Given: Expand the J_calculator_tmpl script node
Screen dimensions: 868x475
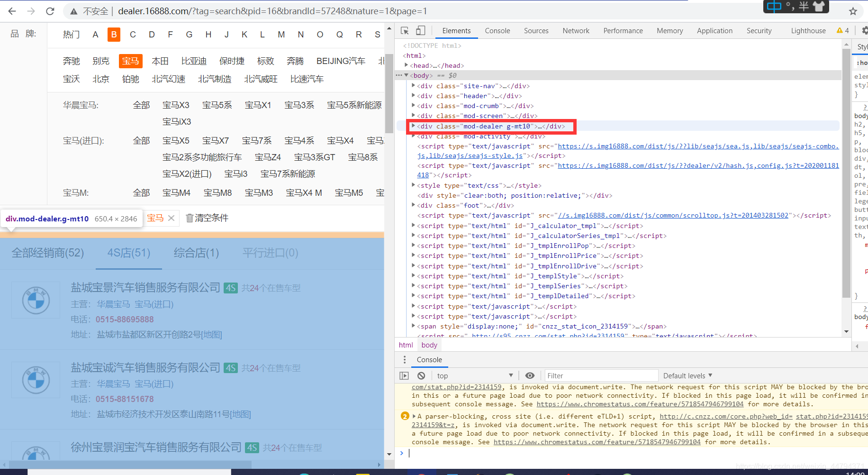Looking at the screenshot, I should point(413,226).
